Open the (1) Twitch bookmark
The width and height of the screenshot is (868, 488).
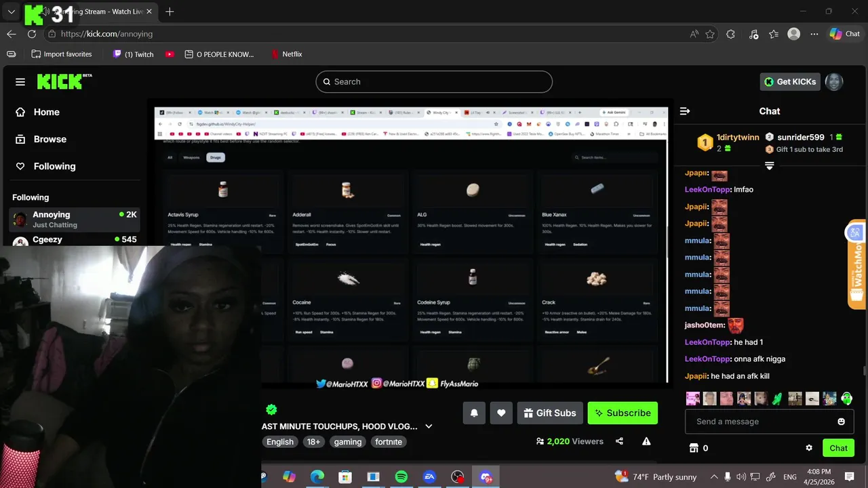pos(133,54)
